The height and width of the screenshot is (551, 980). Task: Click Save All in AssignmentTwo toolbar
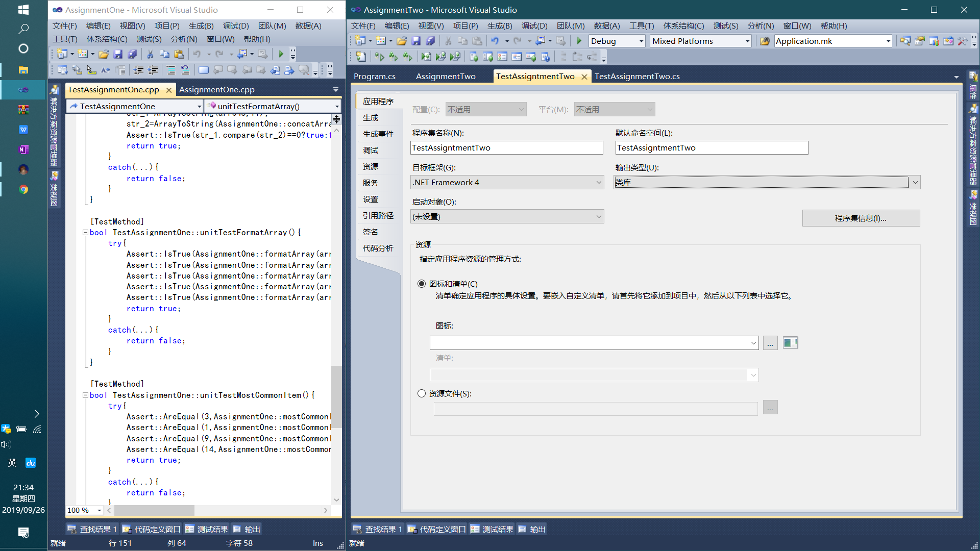click(x=430, y=41)
